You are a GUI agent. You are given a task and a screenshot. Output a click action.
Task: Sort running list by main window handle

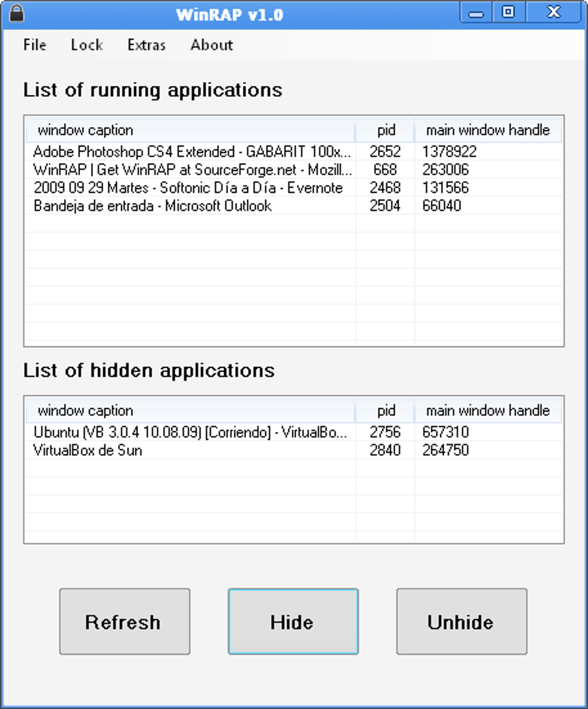pos(488,130)
